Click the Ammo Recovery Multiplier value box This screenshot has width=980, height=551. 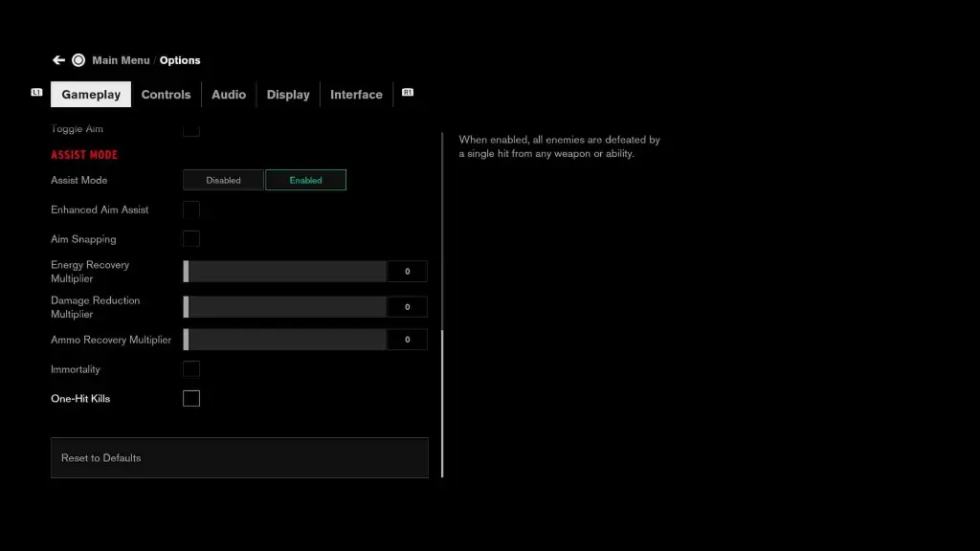pos(407,340)
